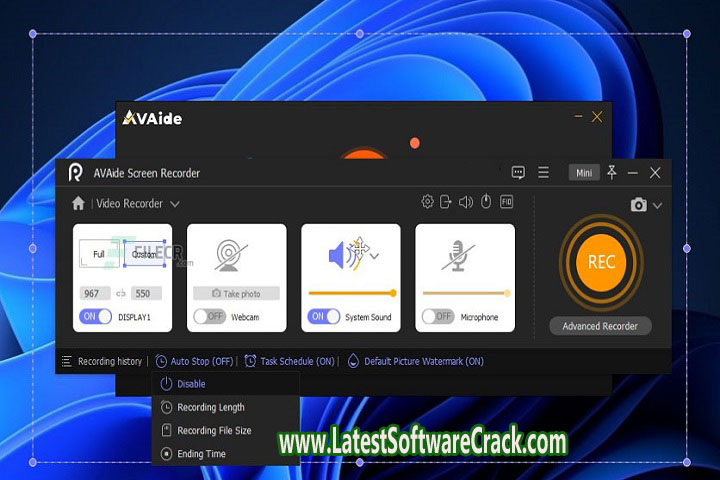This screenshot has height=480, width=720.
Task: Click the screenshot camera icon
Action: point(638,205)
